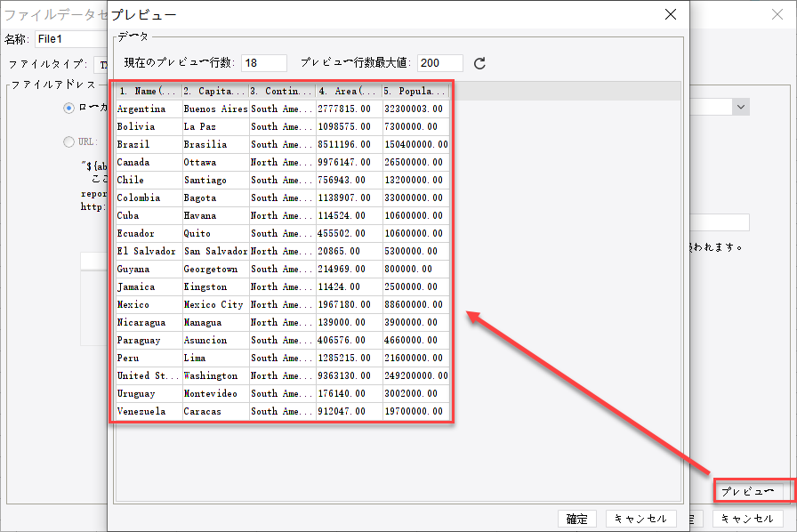The height and width of the screenshot is (532, 797).
Task: Refresh the preview data with the reload icon
Action: (481, 64)
